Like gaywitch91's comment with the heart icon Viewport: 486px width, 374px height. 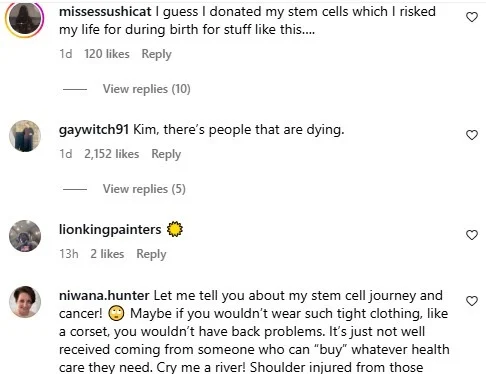click(x=472, y=135)
